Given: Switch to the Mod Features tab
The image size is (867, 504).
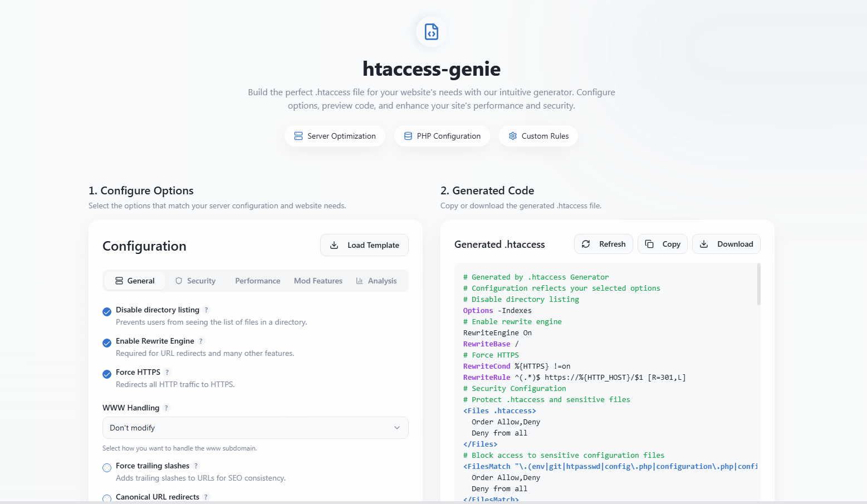Looking at the screenshot, I should point(318,280).
